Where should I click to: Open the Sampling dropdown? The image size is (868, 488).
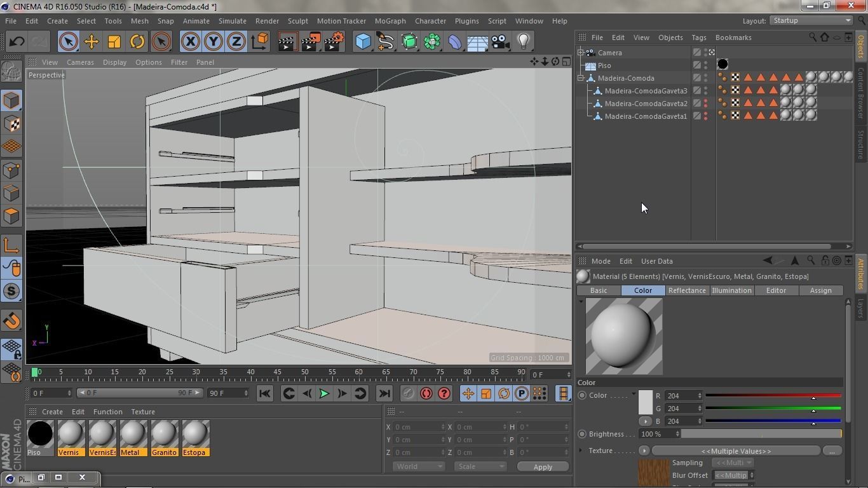coord(733,463)
